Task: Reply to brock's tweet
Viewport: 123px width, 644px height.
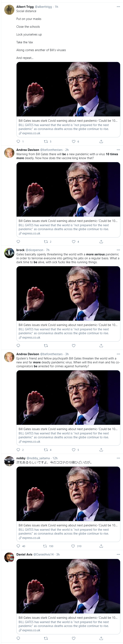Action: (x=18, y=346)
